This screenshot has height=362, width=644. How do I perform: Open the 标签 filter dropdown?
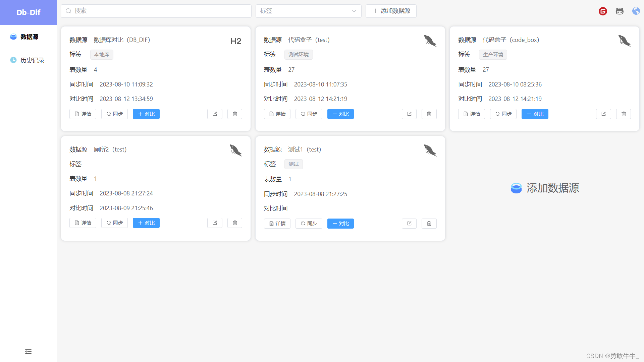pyautogui.click(x=308, y=11)
